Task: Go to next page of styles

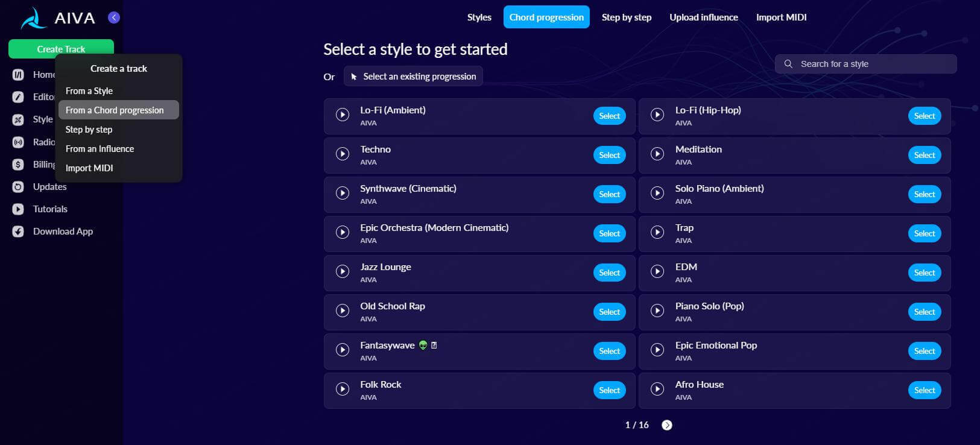Action: (666, 425)
